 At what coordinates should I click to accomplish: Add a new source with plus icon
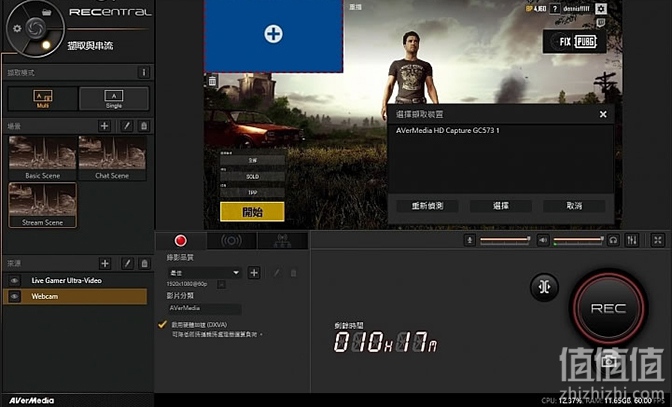pos(105,263)
